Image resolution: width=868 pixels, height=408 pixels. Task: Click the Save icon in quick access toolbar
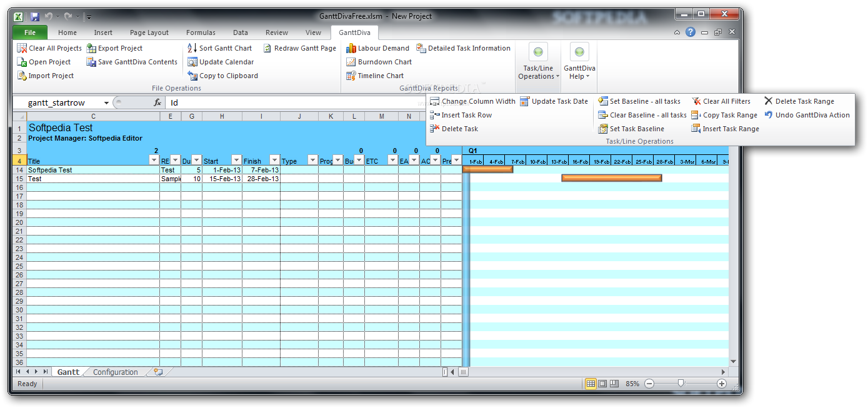(x=35, y=16)
